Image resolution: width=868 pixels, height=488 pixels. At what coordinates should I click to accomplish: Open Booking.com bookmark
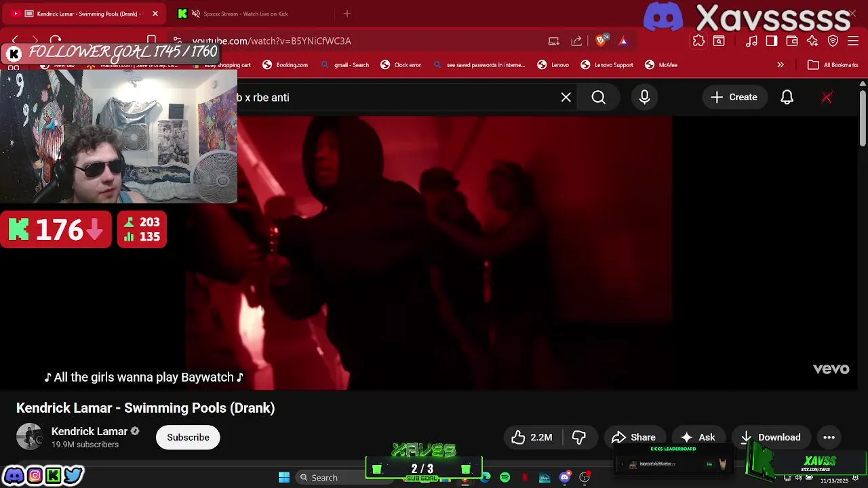pyautogui.click(x=285, y=65)
